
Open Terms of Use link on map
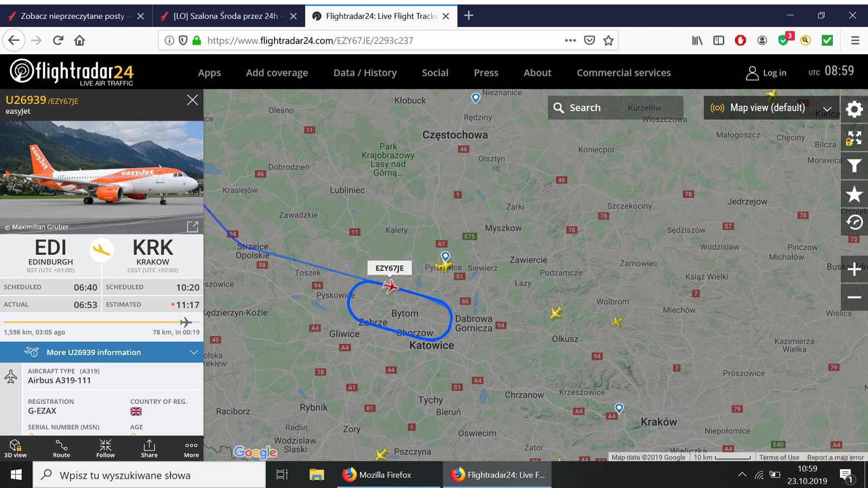(x=780, y=458)
